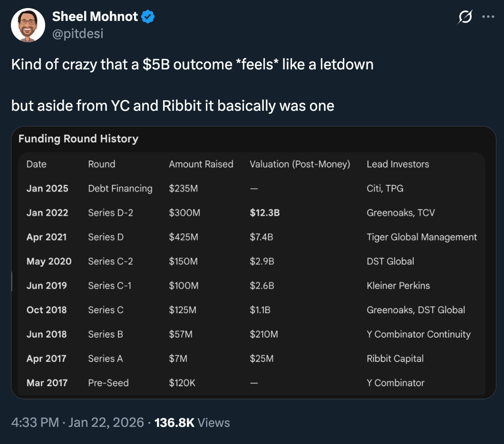
Task: Click the Mar 2017 Pre-Seed row
Action: pyautogui.click(x=252, y=383)
